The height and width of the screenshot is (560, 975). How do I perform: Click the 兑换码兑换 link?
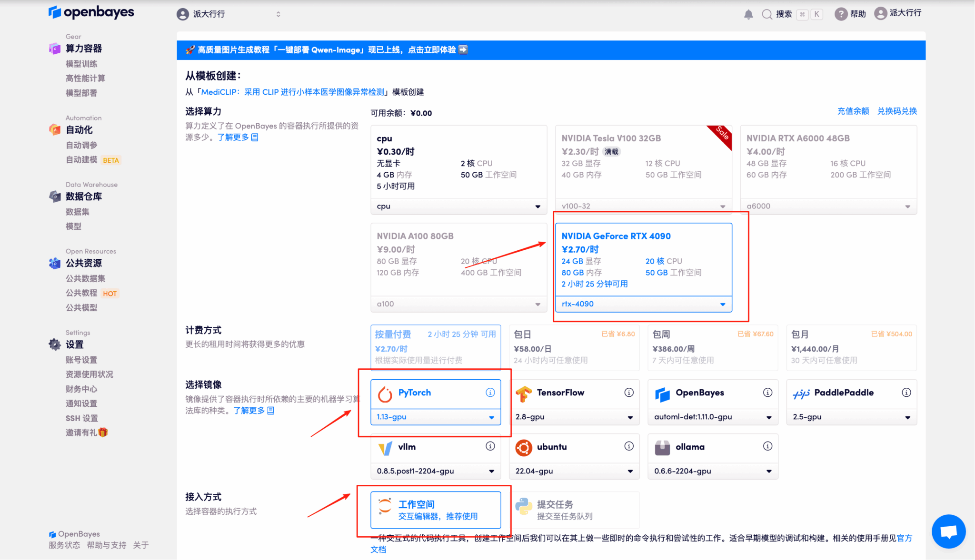pos(897,111)
